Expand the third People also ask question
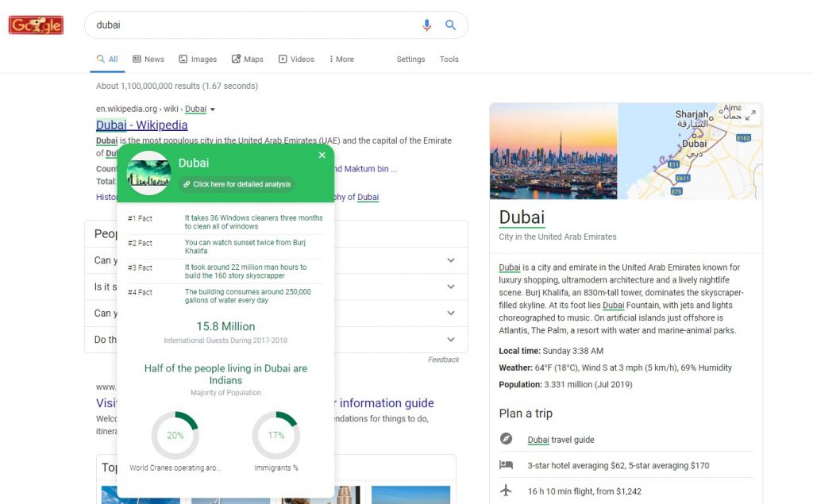 [x=451, y=314]
